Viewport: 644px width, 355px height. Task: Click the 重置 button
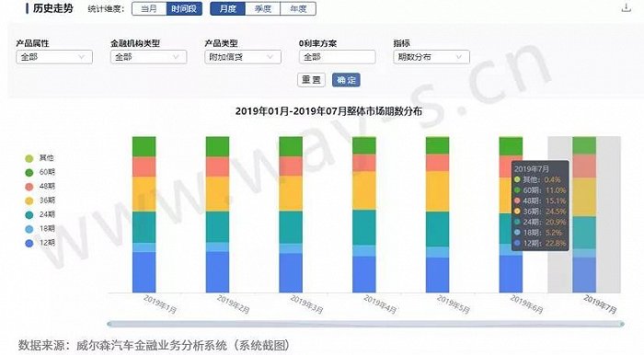[x=311, y=80]
